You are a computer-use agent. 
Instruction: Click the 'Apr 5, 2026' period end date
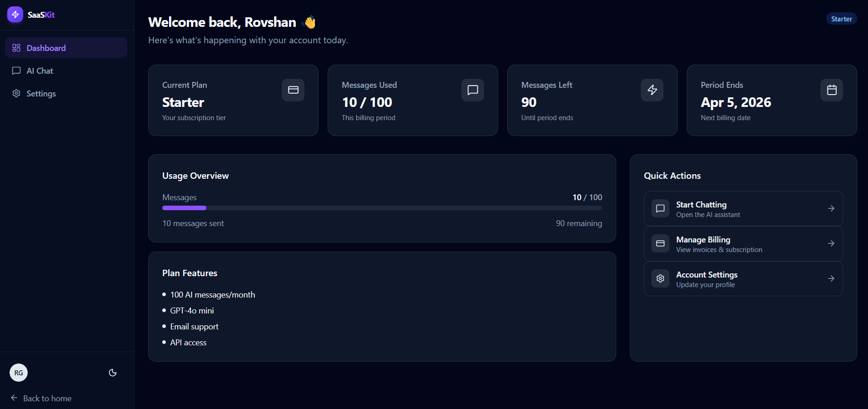736,102
